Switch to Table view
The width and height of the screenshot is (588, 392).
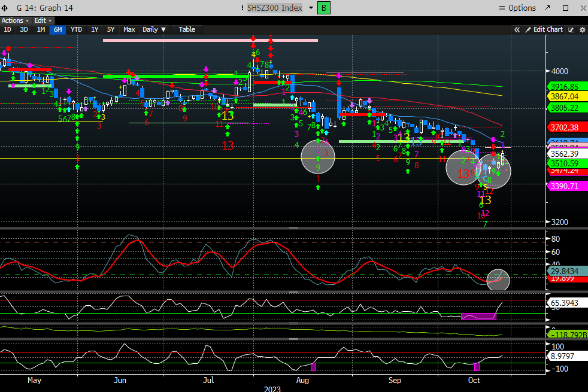tap(187, 29)
